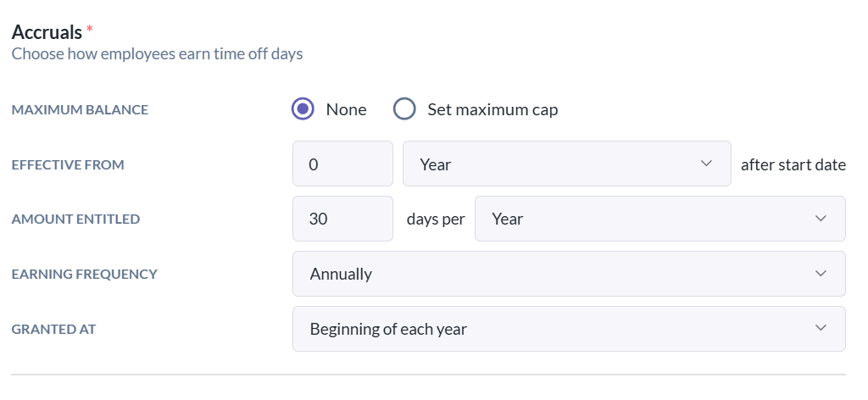Click the None radio label text
This screenshot has width=868, height=400.
[346, 109]
